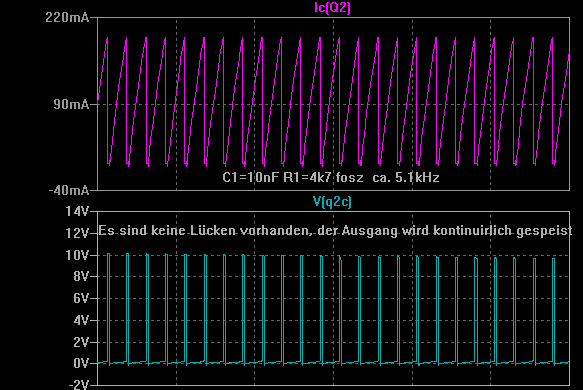Click the 14V axis label
The width and height of the screenshot is (583, 390).
point(77,212)
